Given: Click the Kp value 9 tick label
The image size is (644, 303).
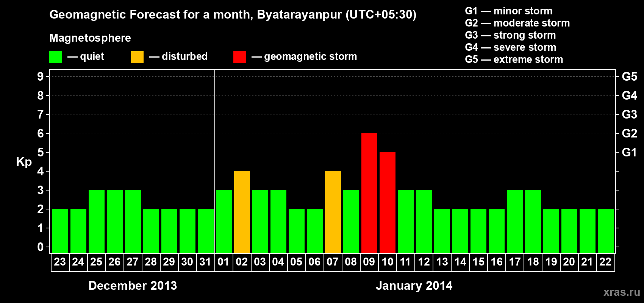Looking at the screenshot, I should point(41,77).
